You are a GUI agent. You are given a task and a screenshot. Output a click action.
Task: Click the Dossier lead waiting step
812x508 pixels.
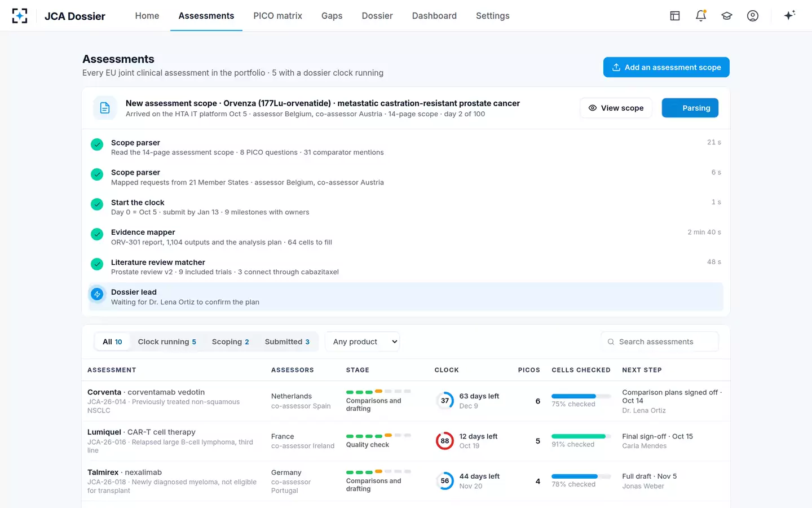coord(406,296)
